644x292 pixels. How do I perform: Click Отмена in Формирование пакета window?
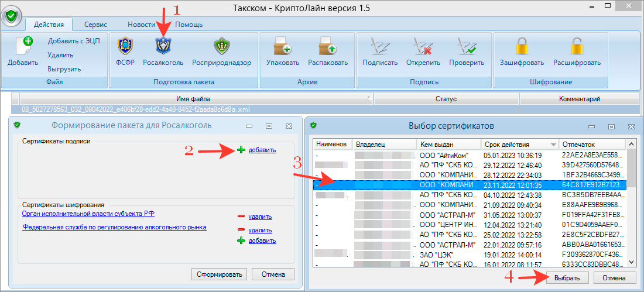pos(273,274)
